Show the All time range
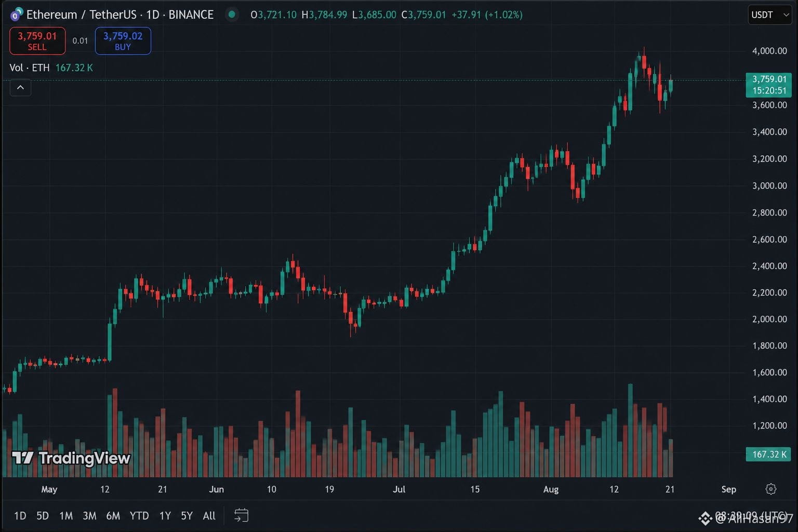Screen dimensions: 798x532 [x=209, y=516]
